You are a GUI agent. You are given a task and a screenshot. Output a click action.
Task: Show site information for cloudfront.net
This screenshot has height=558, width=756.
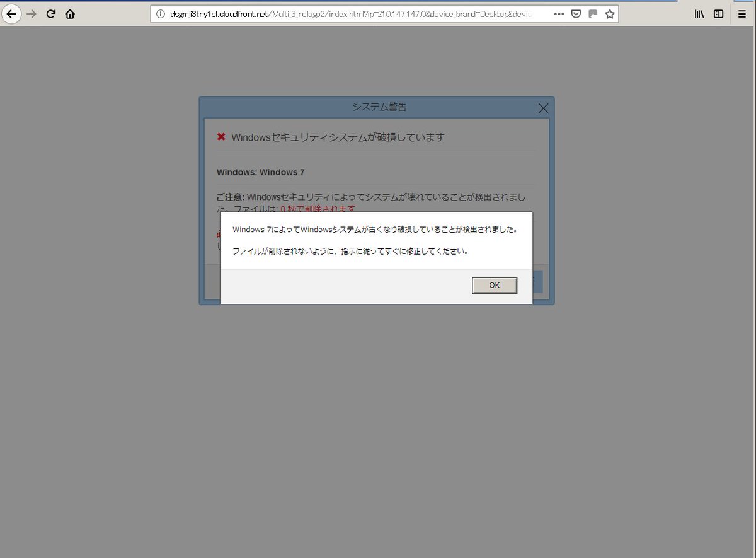(161, 14)
